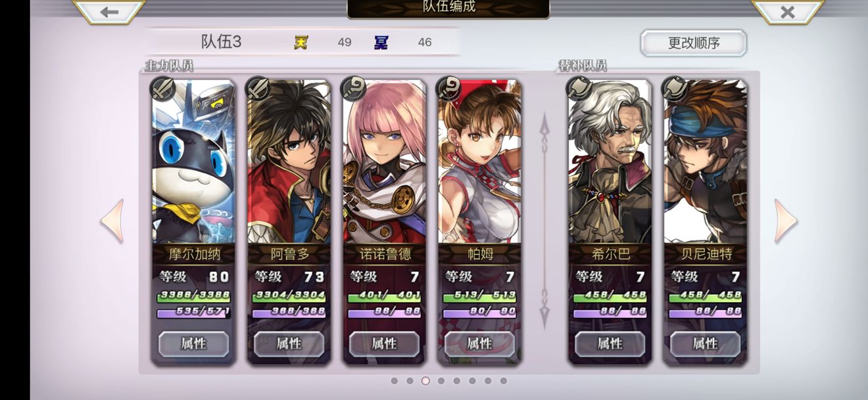Open 属性 for 摩尔加纳
This screenshot has width=868, height=400.
point(193,344)
